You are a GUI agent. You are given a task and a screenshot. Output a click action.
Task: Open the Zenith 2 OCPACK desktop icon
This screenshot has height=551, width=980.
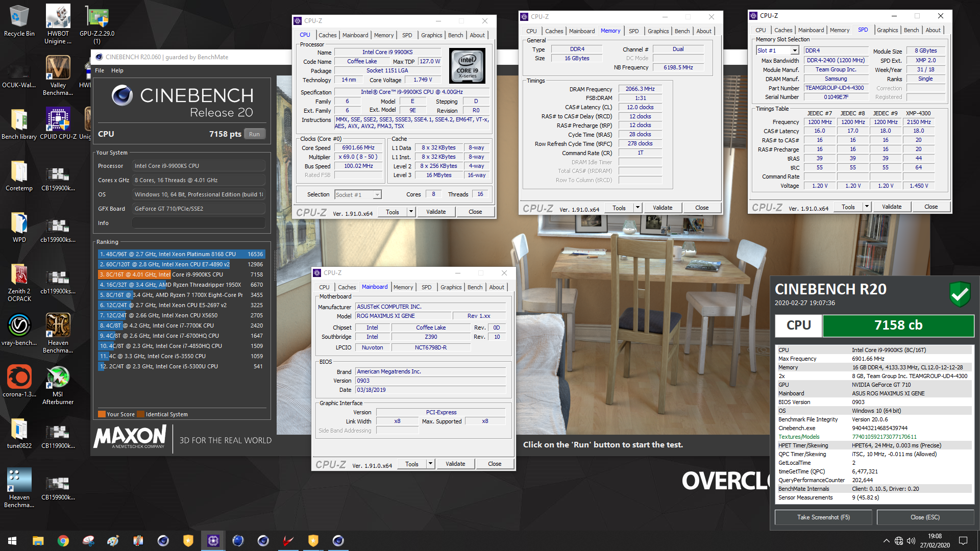click(x=19, y=282)
